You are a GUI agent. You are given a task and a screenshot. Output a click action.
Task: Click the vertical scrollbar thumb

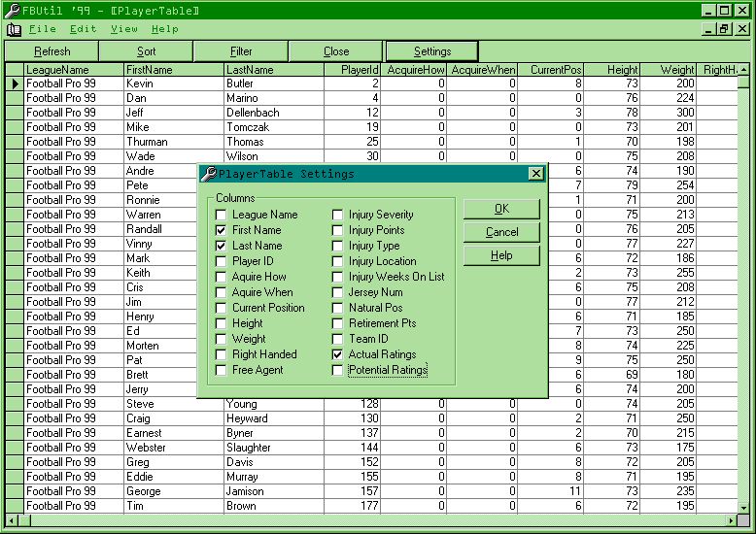tap(743, 82)
